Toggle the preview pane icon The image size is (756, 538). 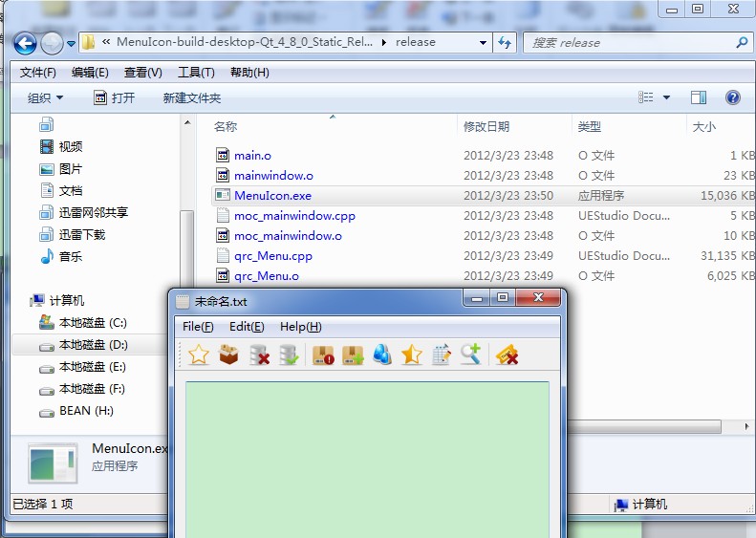[698, 97]
